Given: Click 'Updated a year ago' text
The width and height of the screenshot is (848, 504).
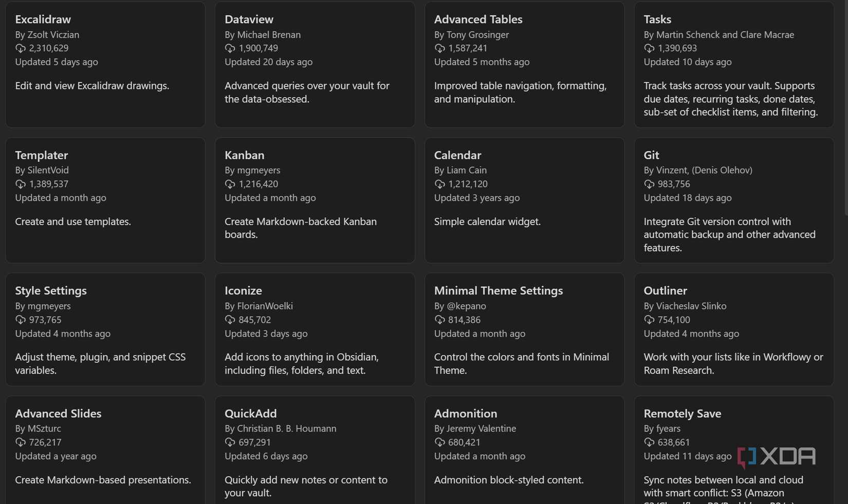Looking at the screenshot, I should tap(56, 456).
